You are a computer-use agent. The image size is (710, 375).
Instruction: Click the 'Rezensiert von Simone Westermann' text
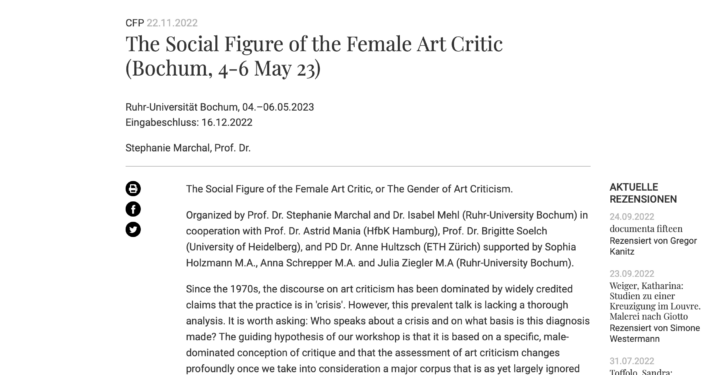click(655, 333)
